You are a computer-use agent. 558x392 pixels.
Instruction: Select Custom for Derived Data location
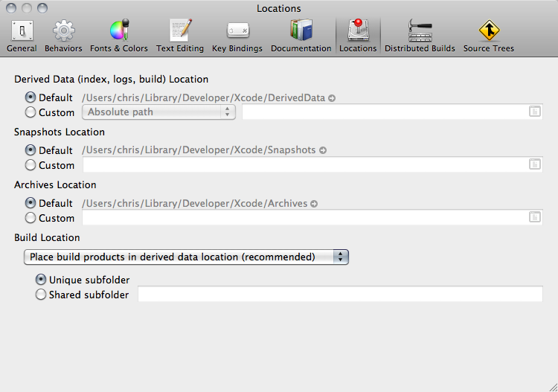click(31, 112)
